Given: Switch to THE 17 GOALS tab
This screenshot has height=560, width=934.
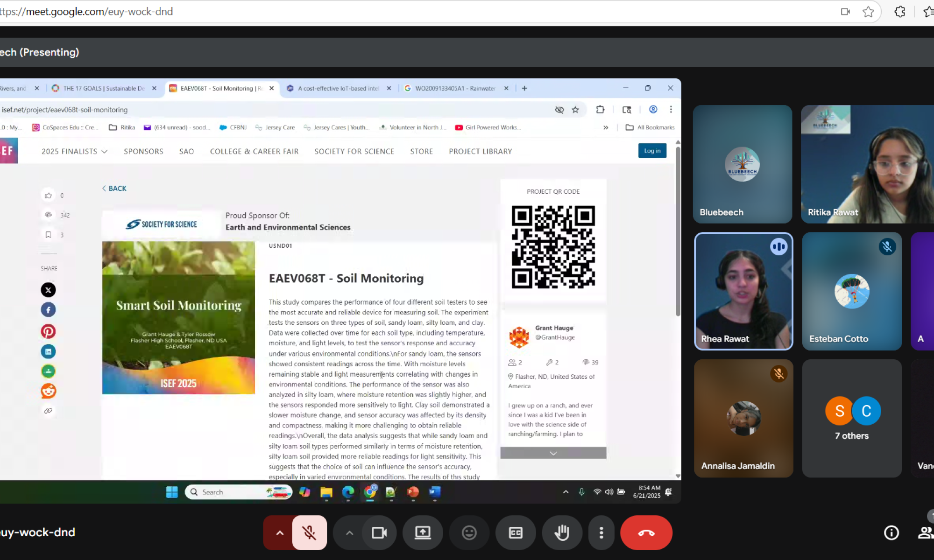Looking at the screenshot, I should coord(104,88).
